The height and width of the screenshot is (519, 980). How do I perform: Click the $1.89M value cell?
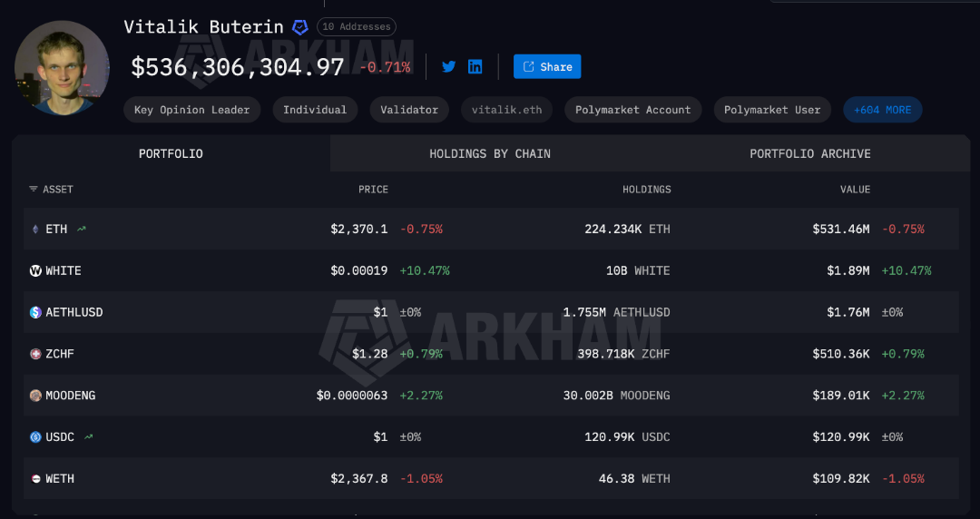[848, 270]
